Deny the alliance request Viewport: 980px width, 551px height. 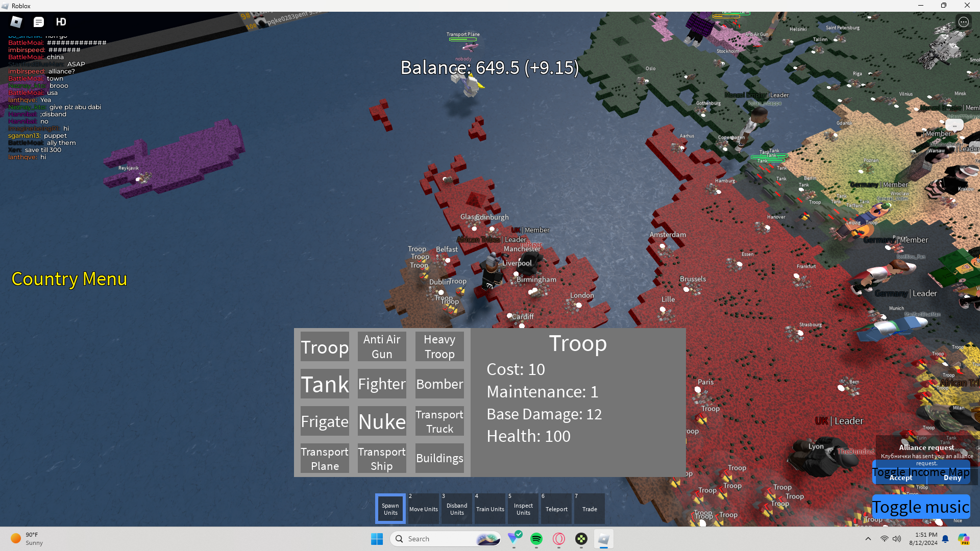[x=952, y=478]
